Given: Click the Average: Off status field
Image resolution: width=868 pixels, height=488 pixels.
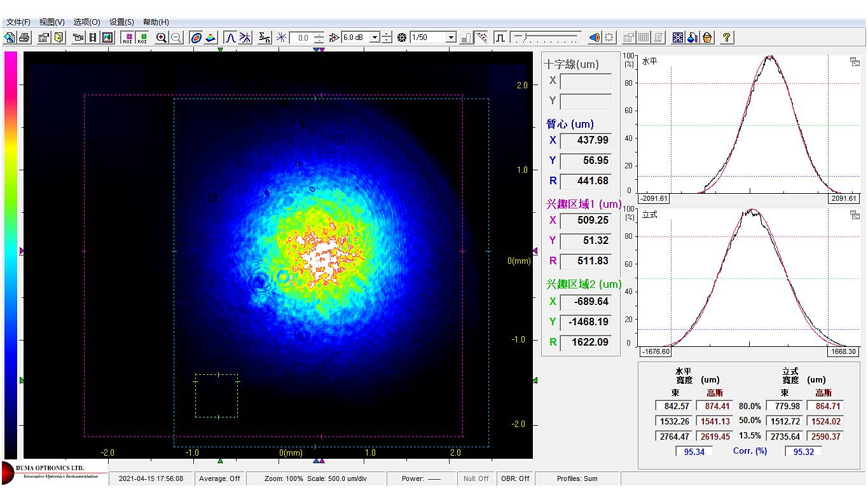Looking at the screenshot, I should [219, 478].
